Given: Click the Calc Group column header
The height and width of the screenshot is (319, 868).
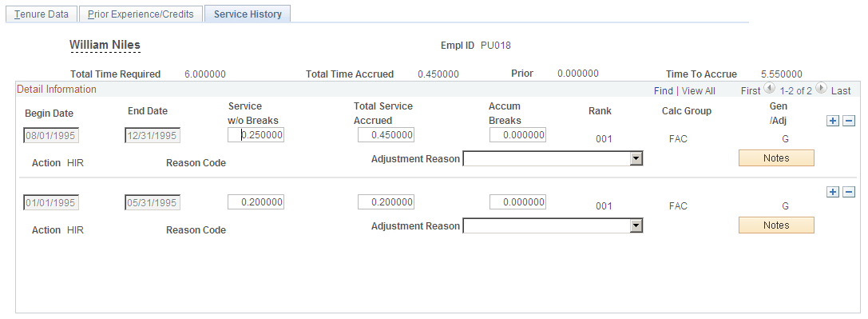Looking at the screenshot, I should 687,111.
